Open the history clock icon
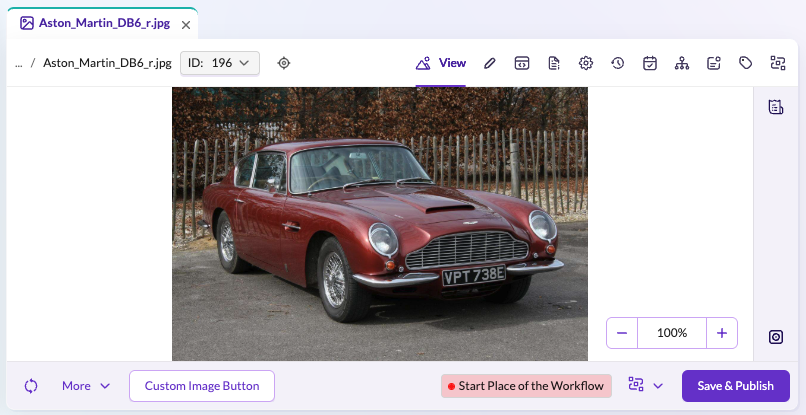This screenshot has width=806, height=415. click(x=617, y=63)
